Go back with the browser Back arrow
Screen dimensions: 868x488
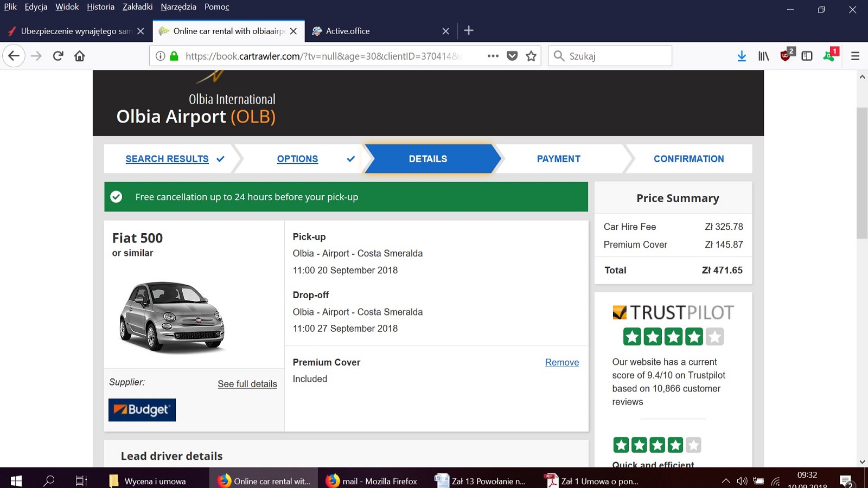14,56
